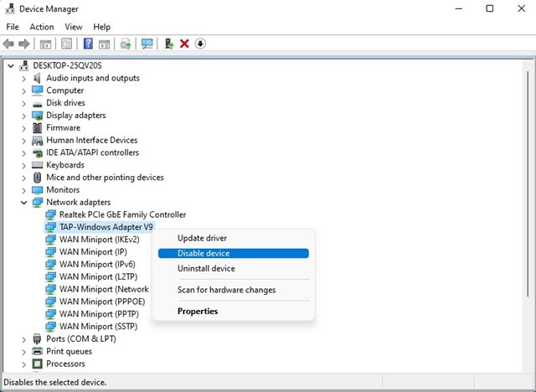Collapse the DESKTOP-25QV20S root node
Viewport: 536px width, 392px height.
click(x=11, y=65)
